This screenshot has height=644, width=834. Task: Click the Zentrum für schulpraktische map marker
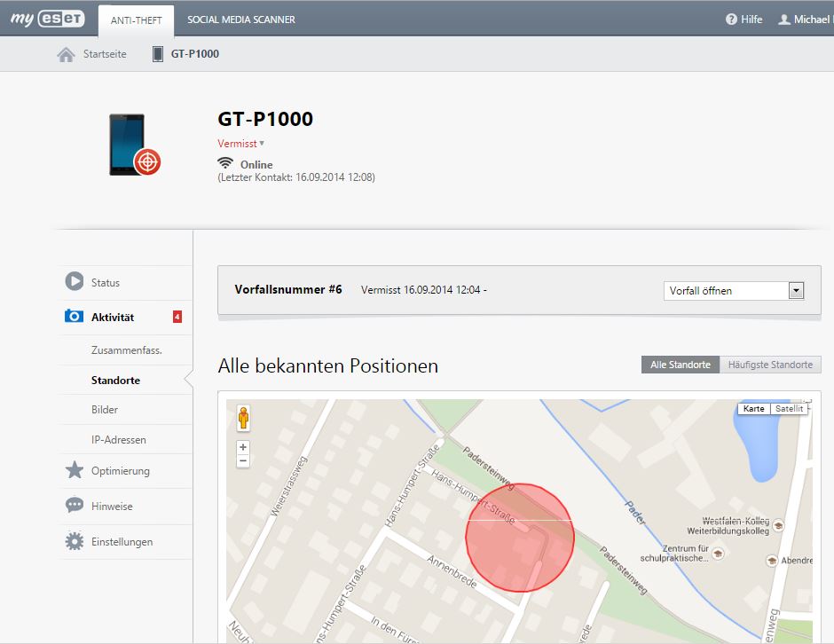(x=718, y=553)
